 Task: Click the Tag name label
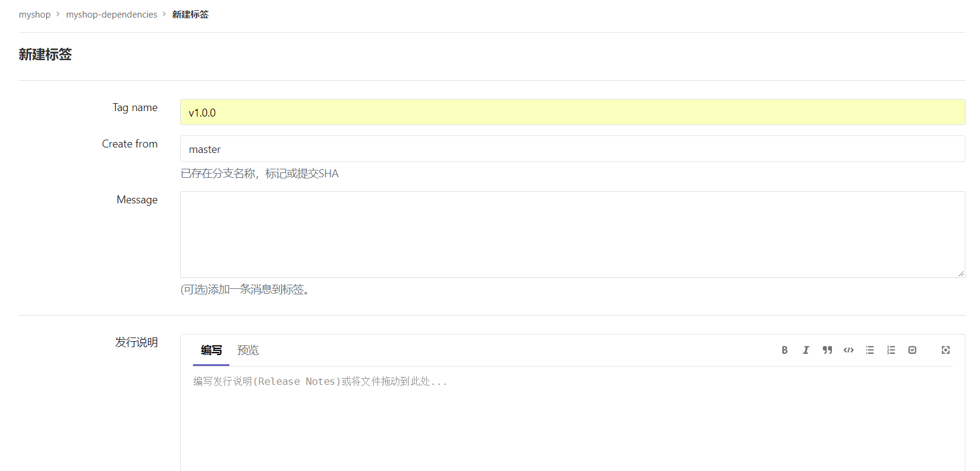point(135,107)
